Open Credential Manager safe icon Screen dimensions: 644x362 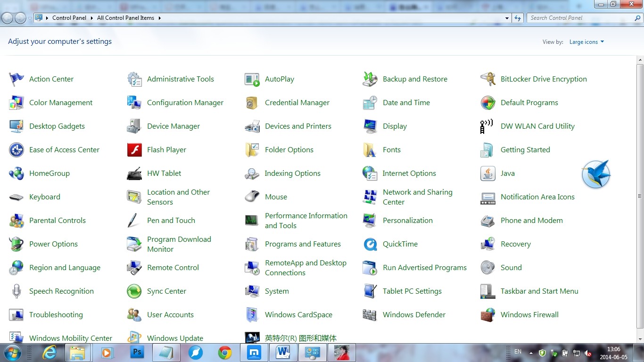click(252, 103)
